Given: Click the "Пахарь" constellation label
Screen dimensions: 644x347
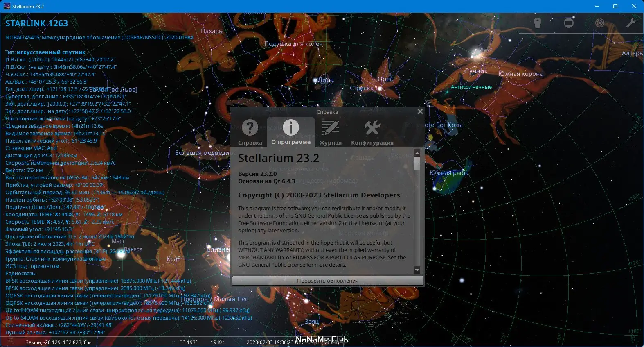Looking at the screenshot, I should coord(212,31).
